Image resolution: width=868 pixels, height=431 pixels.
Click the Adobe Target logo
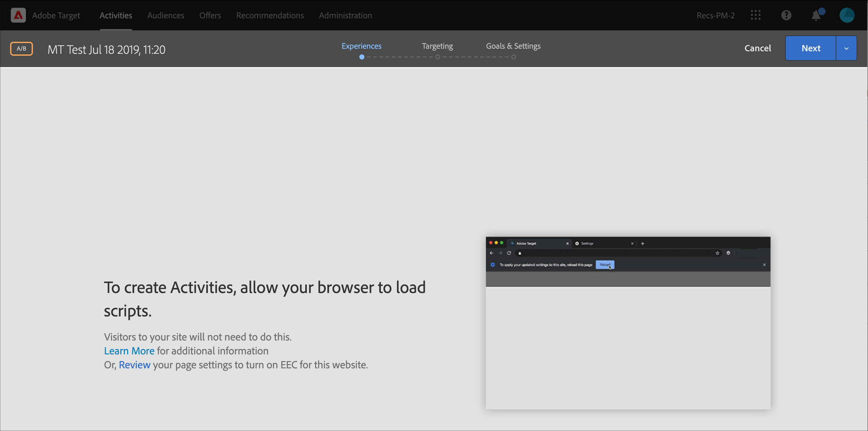[x=18, y=15]
